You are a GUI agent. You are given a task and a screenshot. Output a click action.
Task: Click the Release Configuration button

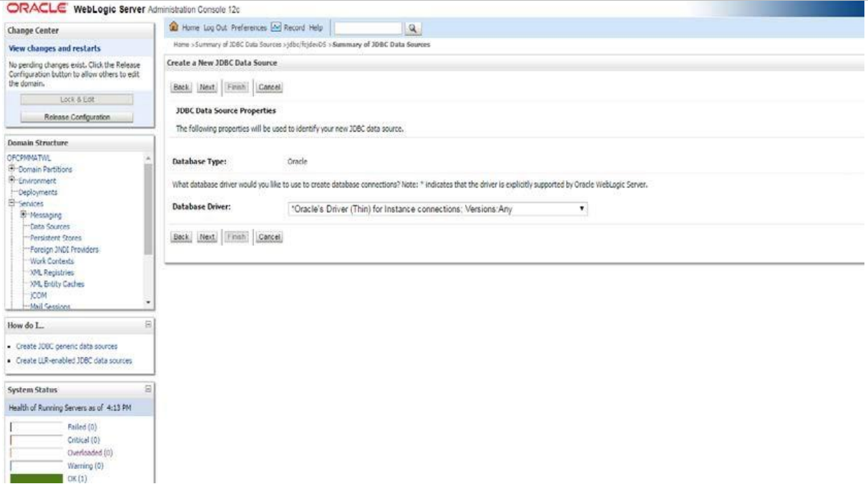click(x=77, y=117)
